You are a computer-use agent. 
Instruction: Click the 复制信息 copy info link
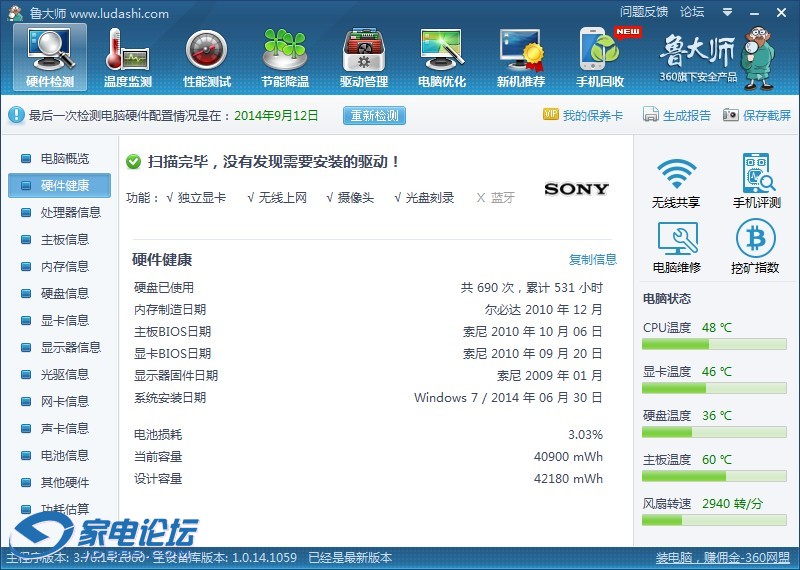point(593,259)
